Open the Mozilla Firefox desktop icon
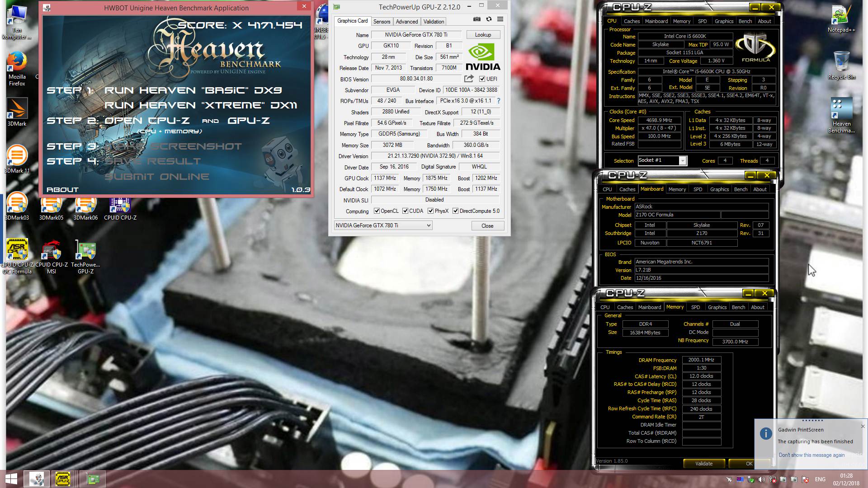The height and width of the screenshot is (488, 868). tap(17, 69)
